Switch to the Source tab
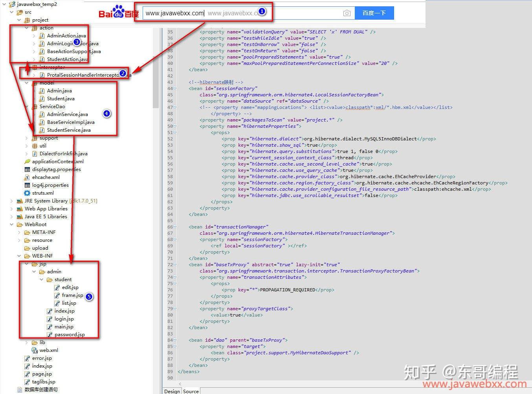Viewport: 532px width, 394px height. tap(191, 391)
